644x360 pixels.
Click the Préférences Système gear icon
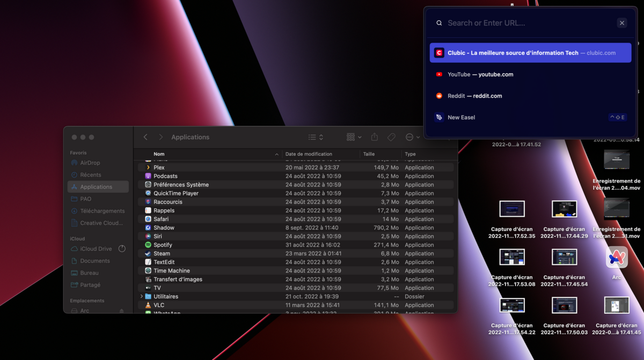click(148, 185)
